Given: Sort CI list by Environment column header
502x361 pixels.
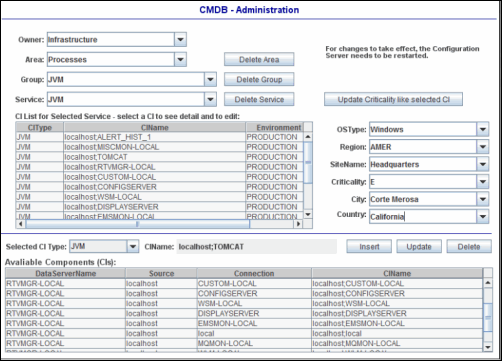Looking at the screenshot, I should click(x=275, y=127).
